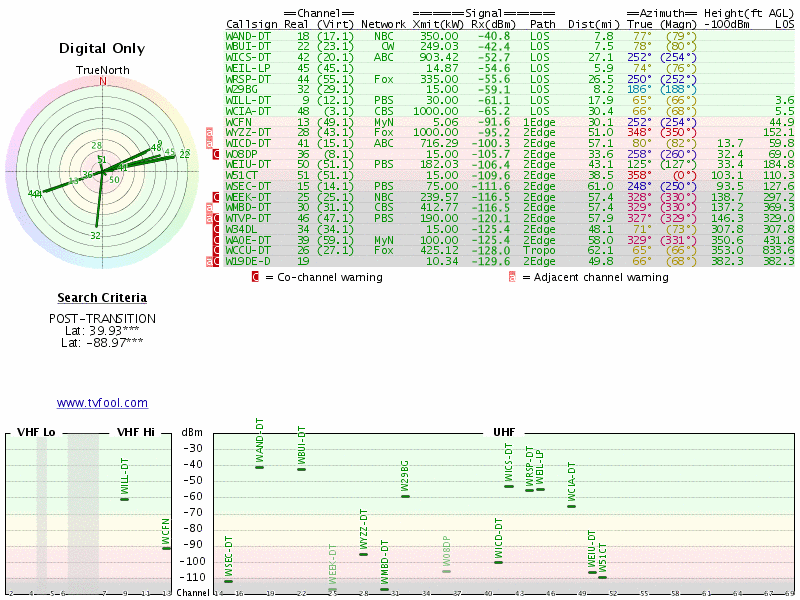Click the channel 32 label on the compass
The height and width of the screenshot is (600, 800).
tap(95, 236)
